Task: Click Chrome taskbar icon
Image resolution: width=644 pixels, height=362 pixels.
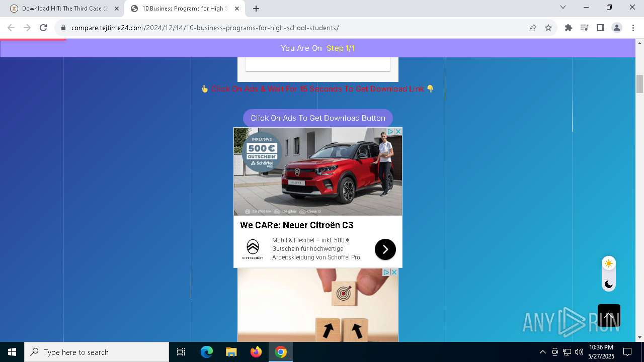Action: click(281, 352)
